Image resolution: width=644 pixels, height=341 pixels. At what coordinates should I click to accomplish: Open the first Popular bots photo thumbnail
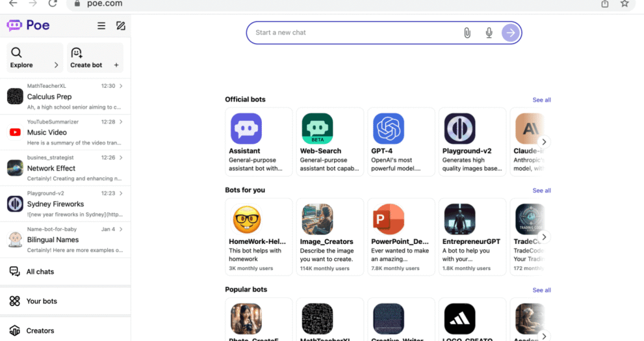tap(246, 319)
